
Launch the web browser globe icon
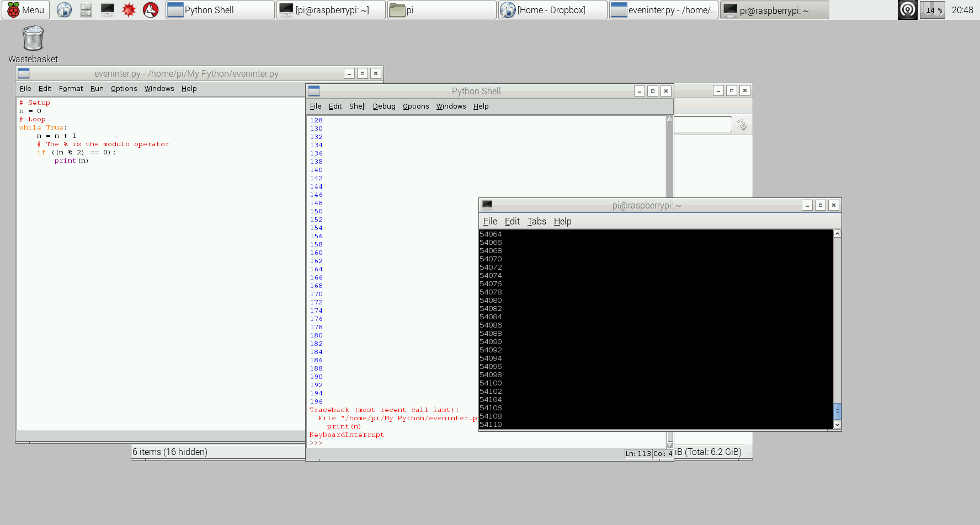[x=65, y=10]
